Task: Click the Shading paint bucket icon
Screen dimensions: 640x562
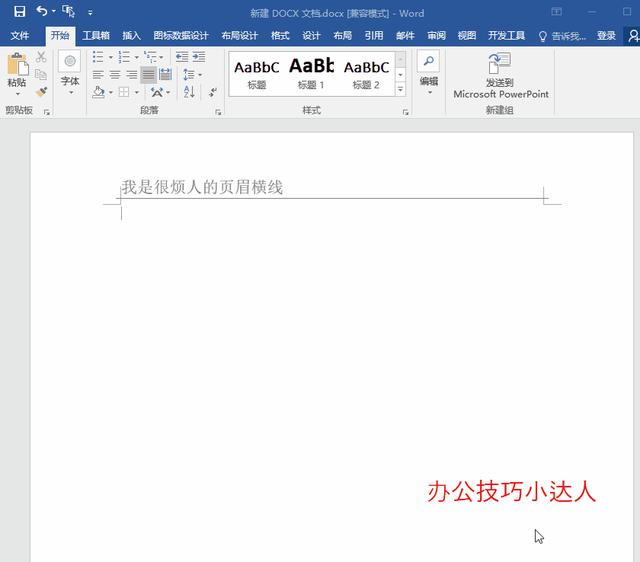Action: point(99,92)
